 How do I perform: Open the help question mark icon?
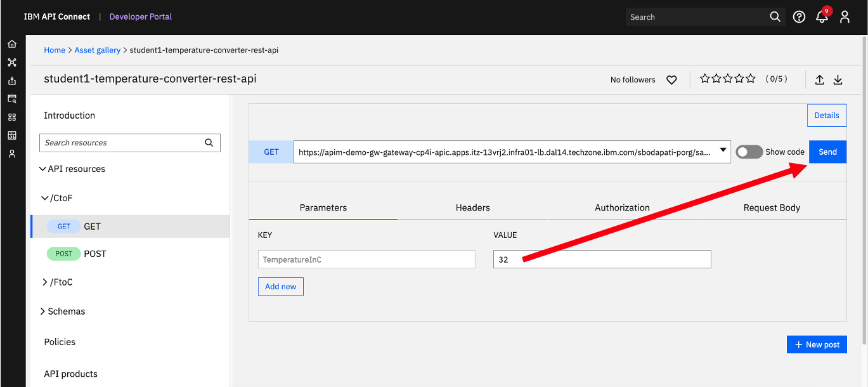799,17
